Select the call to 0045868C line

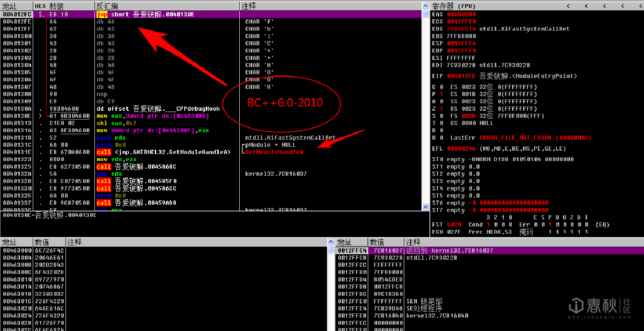pyautogui.click(x=211, y=167)
